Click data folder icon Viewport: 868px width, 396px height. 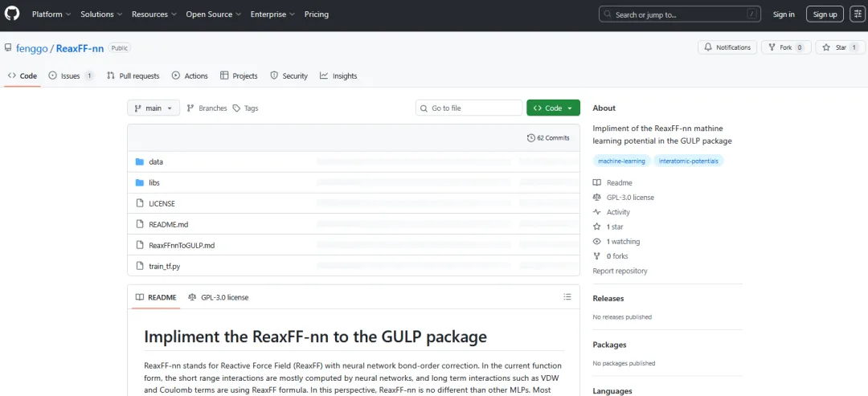[140, 162]
